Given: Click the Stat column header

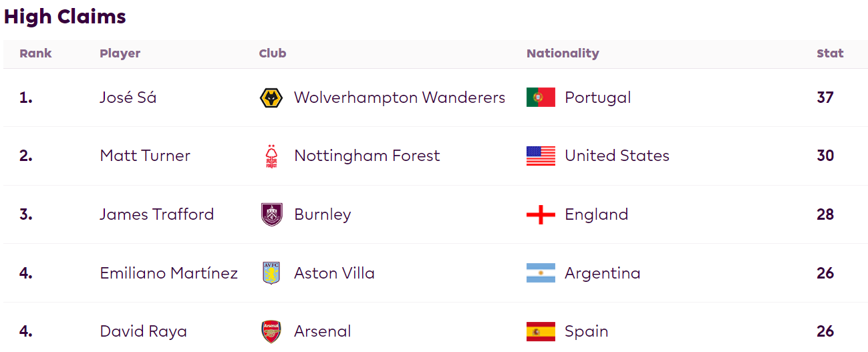Looking at the screenshot, I should tap(830, 53).
